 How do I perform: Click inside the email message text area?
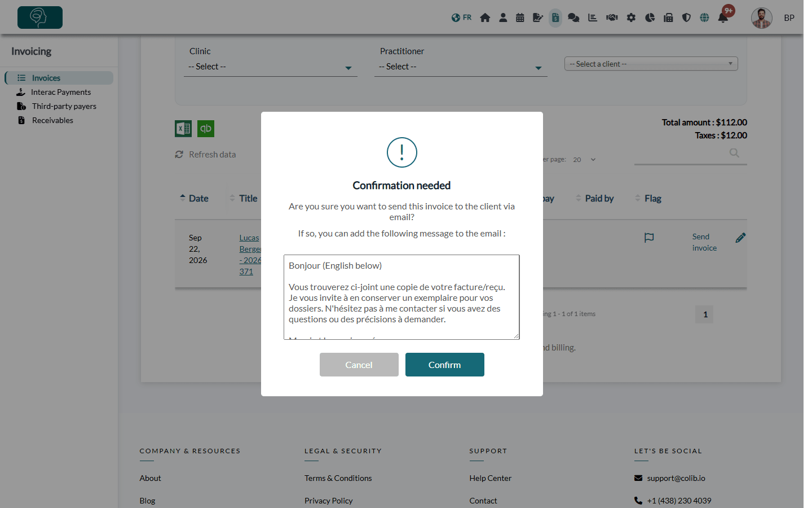coord(401,297)
